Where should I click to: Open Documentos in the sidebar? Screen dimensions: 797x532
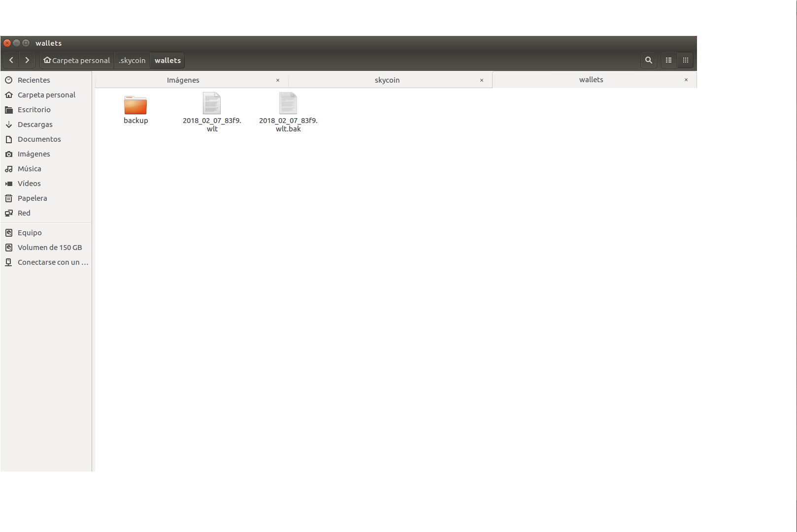pyautogui.click(x=46, y=139)
